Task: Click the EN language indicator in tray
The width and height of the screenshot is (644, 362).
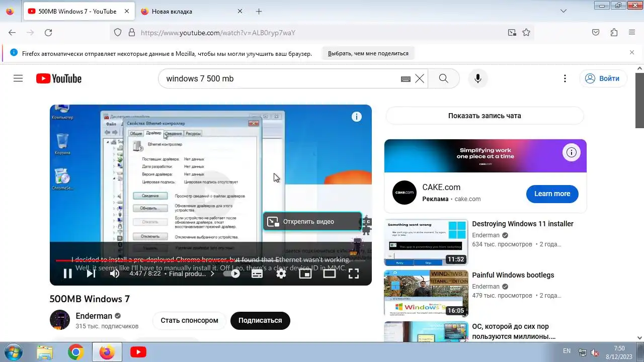Action: tap(567, 351)
